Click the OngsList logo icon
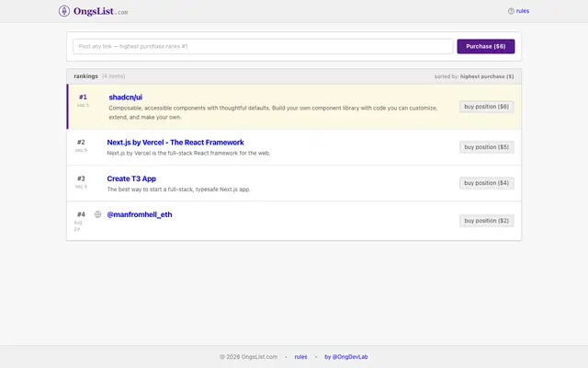The height and width of the screenshot is (368, 588). (x=64, y=11)
